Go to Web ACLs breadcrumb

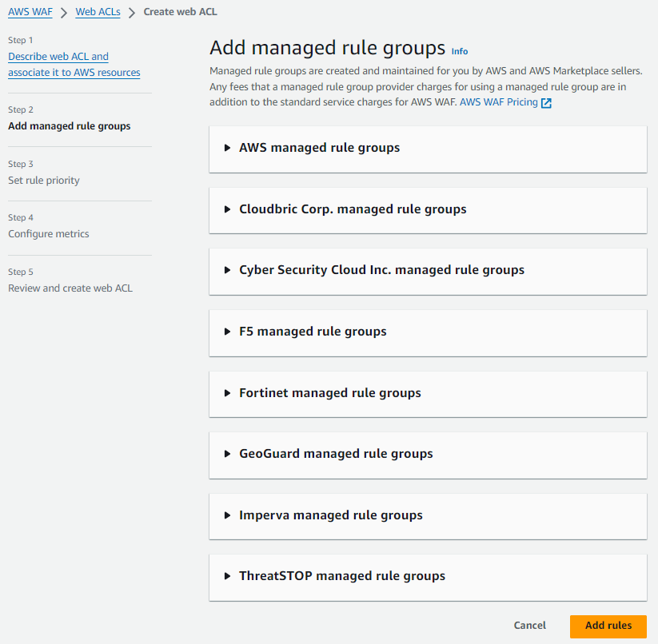(x=98, y=12)
